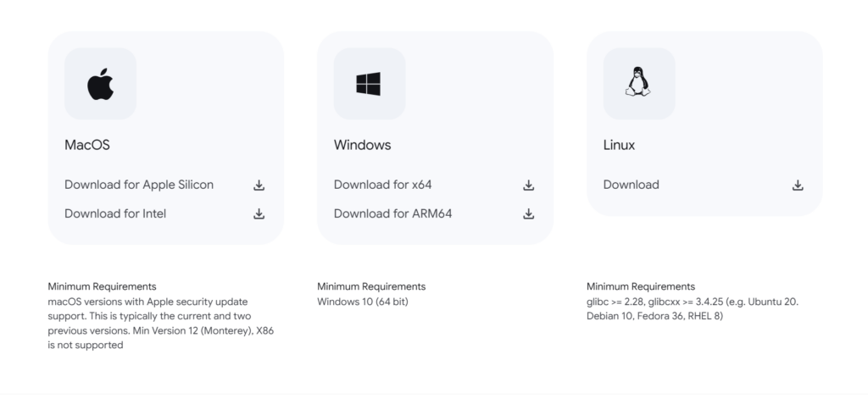Click the 'Download' text in Linux card

(x=631, y=185)
